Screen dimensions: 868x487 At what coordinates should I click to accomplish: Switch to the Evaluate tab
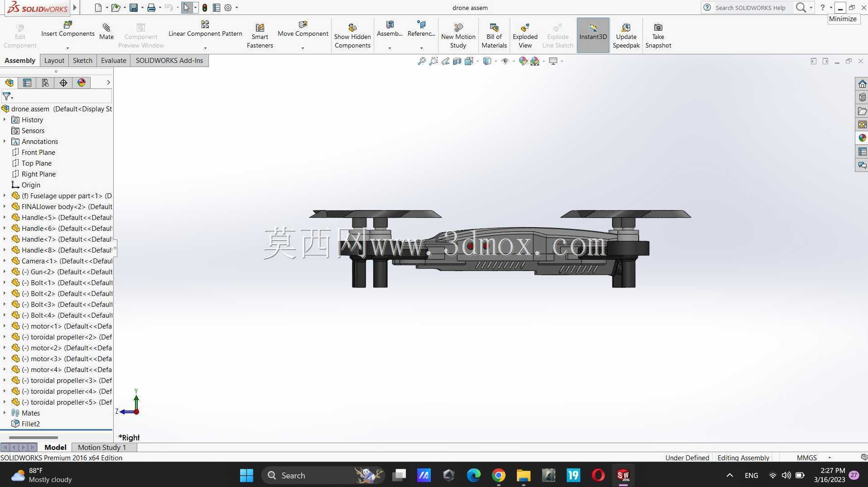click(x=113, y=61)
